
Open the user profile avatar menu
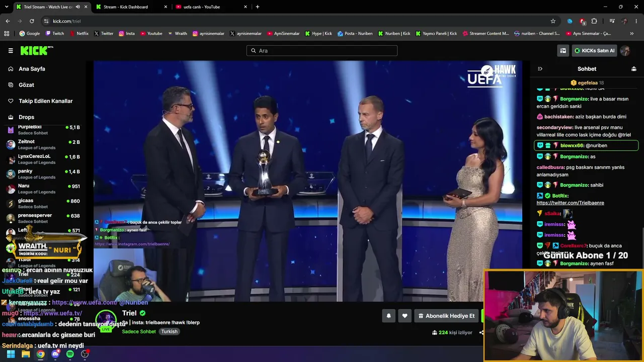(x=625, y=51)
